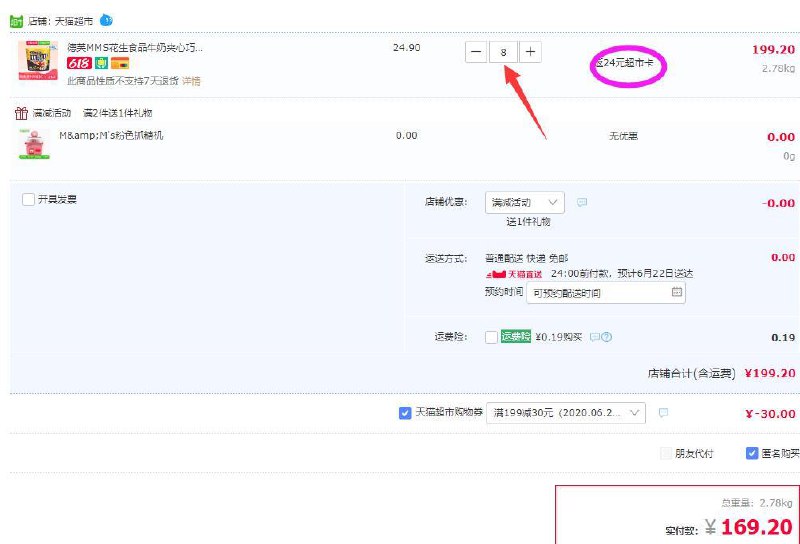Click the item subtotal 199.20

click(773, 50)
